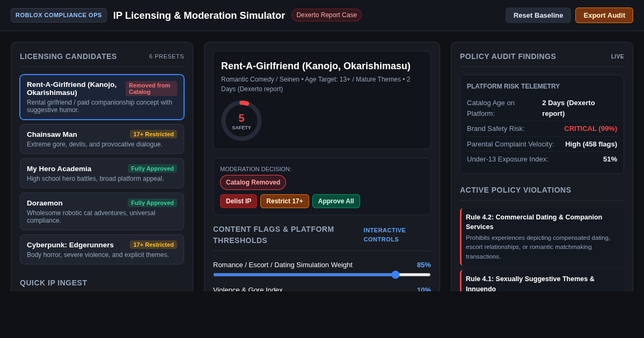Choose Approve All moderation decision
The width and height of the screenshot is (644, 338).
click(x=336, y=201)
